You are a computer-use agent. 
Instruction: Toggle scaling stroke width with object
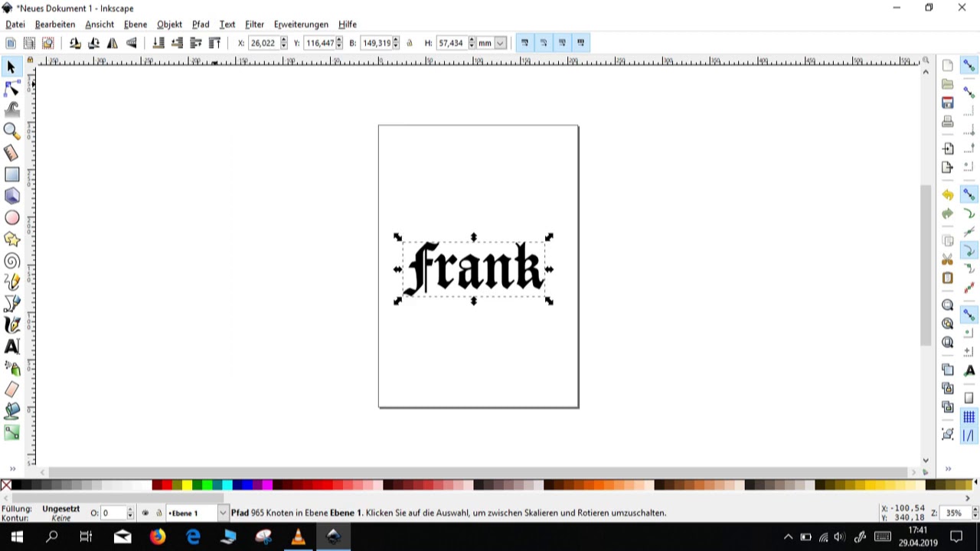[524, 43]
